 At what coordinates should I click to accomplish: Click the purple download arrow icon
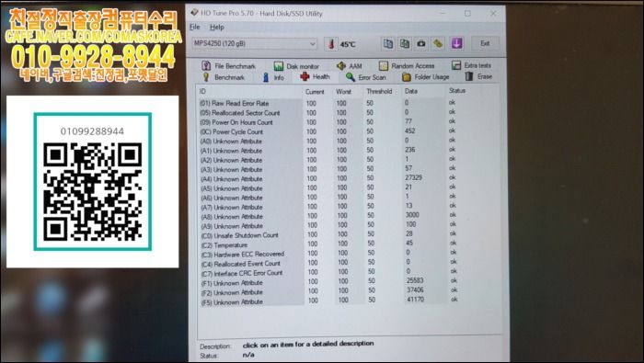click(x=456, y=43)
